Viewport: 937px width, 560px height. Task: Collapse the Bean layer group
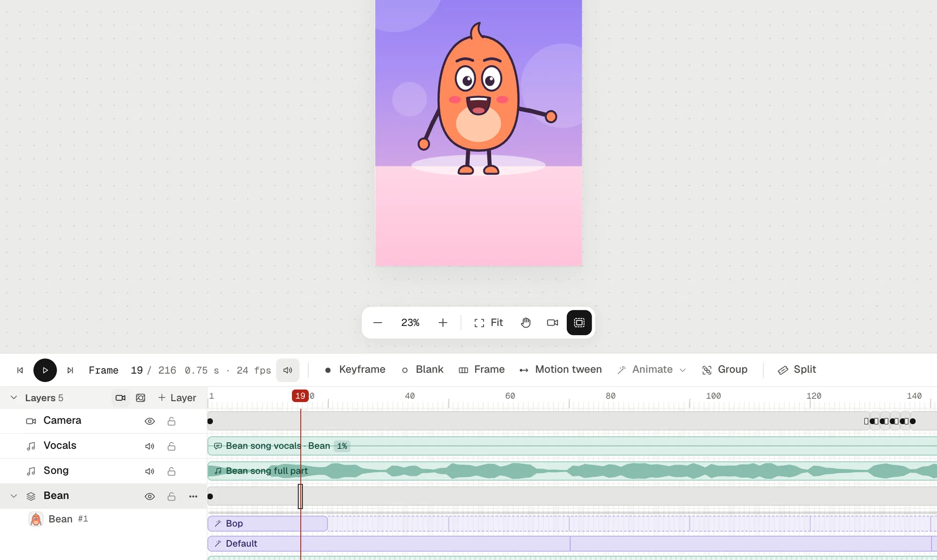point(14,496)
